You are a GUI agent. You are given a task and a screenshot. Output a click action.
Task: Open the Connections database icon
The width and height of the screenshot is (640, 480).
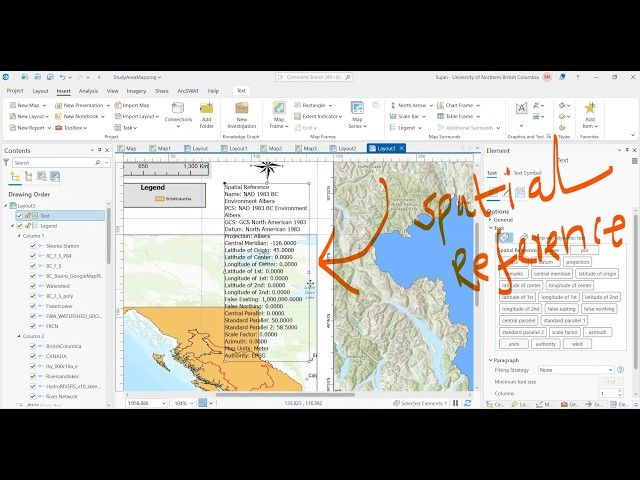pos(178,108)
